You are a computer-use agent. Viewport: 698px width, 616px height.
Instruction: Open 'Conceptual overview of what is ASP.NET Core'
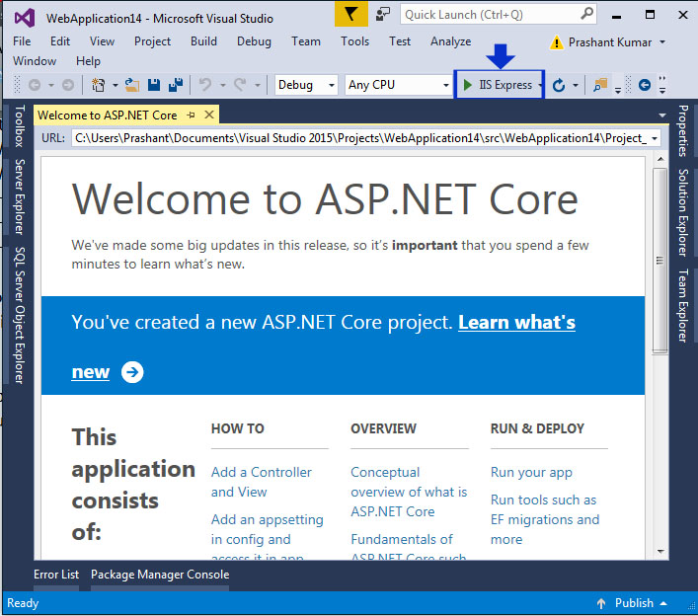(x=409, y=492)
